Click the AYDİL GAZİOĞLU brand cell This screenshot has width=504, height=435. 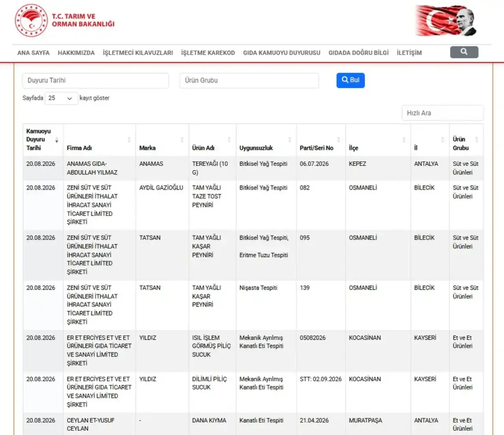tap(162, 205)
